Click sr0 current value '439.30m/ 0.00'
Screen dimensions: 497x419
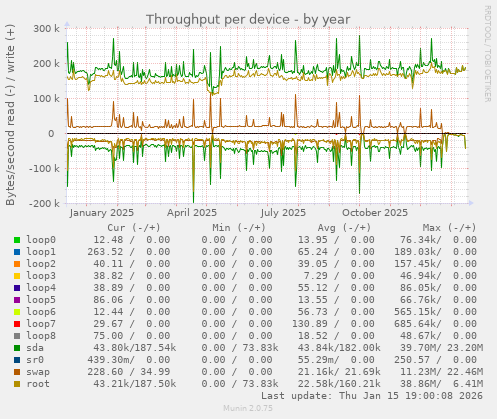pos(129,360)
